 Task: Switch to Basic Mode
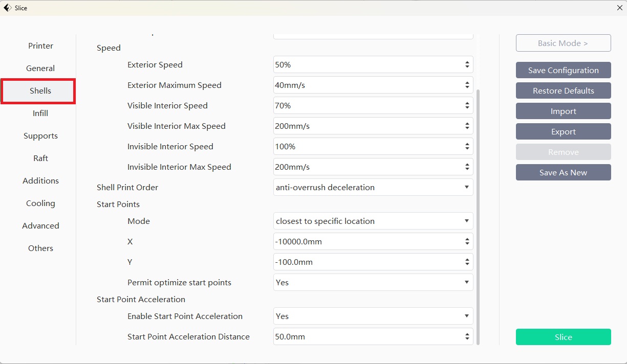[x=563, y=43]
